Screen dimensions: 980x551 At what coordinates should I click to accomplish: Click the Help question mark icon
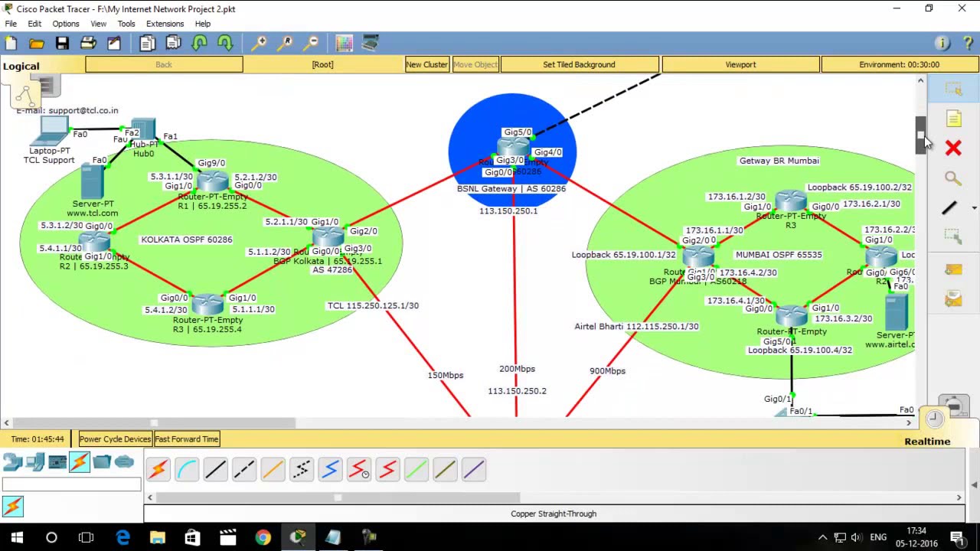[968, 44]
